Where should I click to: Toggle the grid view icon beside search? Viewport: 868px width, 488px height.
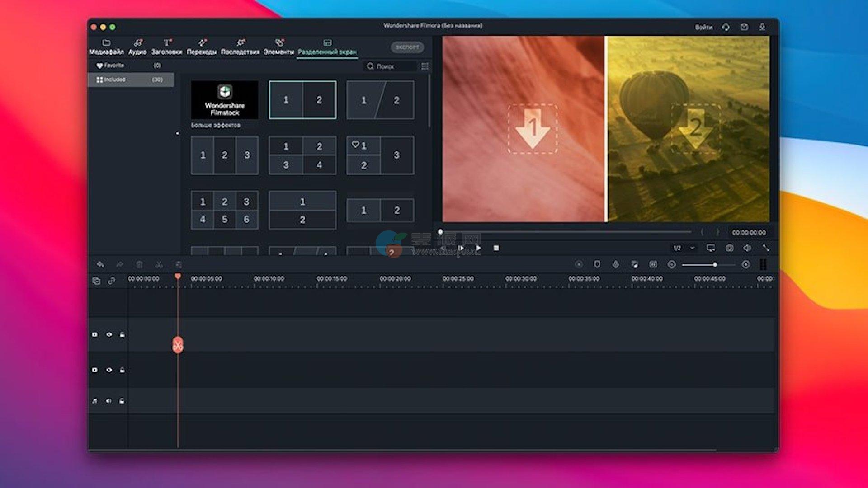pyautogui.click(x=425, y=66)
